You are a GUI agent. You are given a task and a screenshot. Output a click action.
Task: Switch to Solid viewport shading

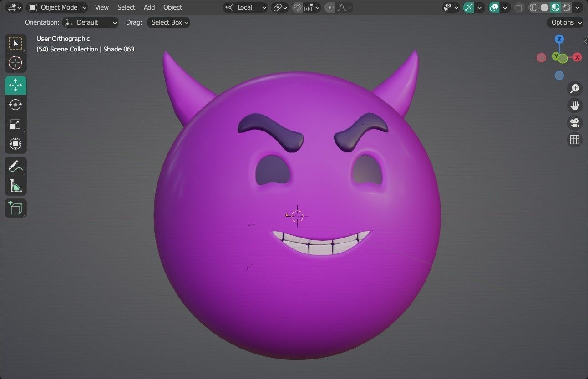544,7
